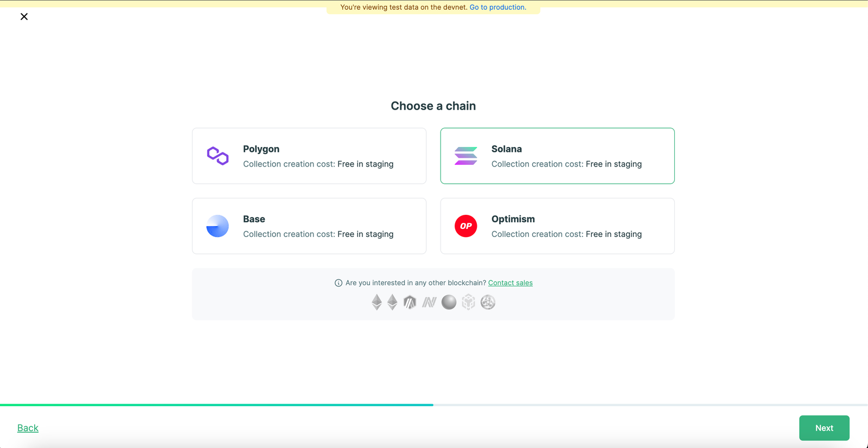Select the Polygon chain option title
The height and width of the screenshot is (448, 868).
tap(261, 149)
